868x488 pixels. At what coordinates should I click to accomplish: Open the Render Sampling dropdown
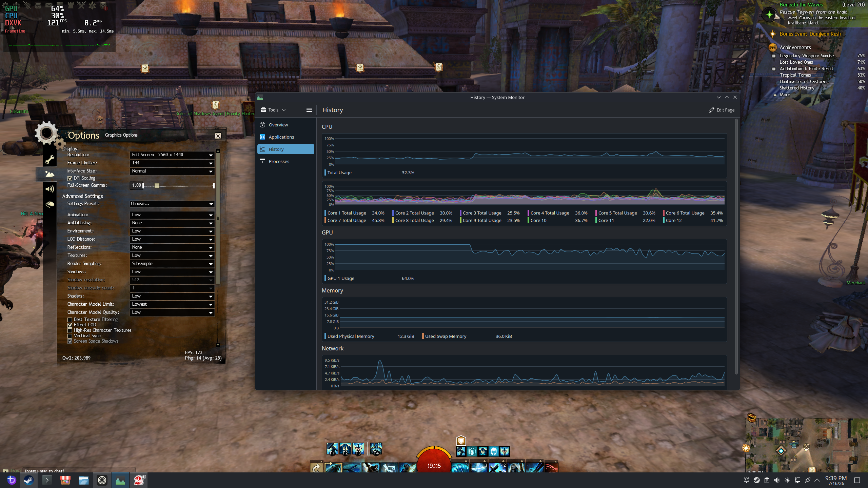pyautogui.click(x=172, y=264)
